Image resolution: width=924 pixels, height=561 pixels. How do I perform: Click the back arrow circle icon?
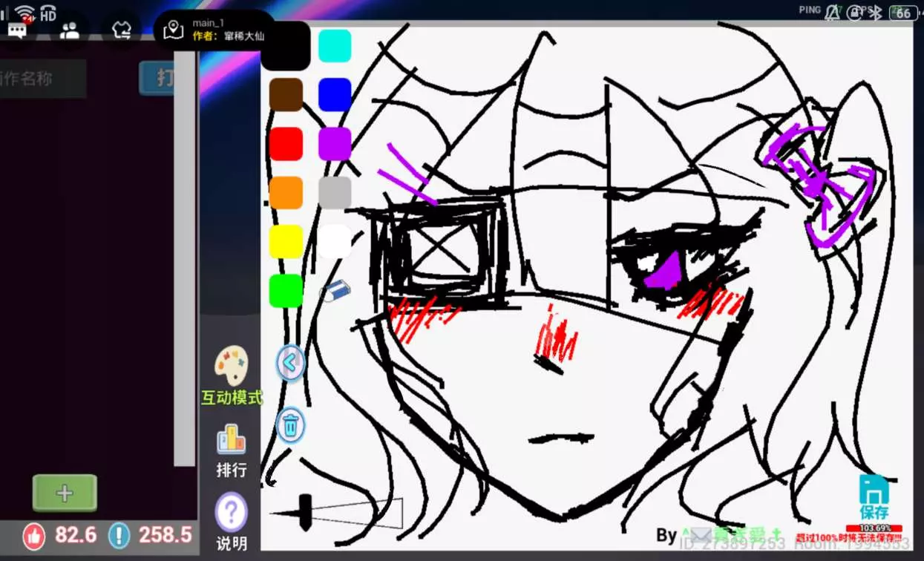tap(290, 364)
